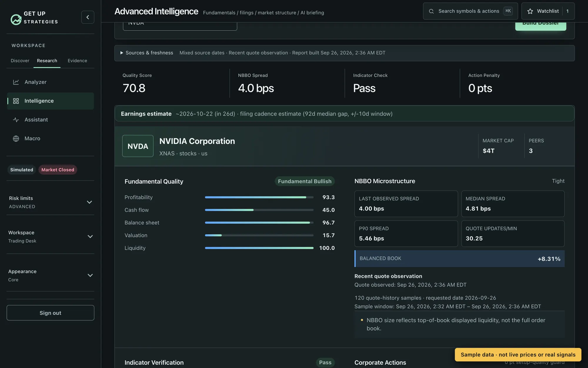Click the Indicator Verification Pass badge
The height and width of the screenshot is (368, 588).
tap(325, 362)
